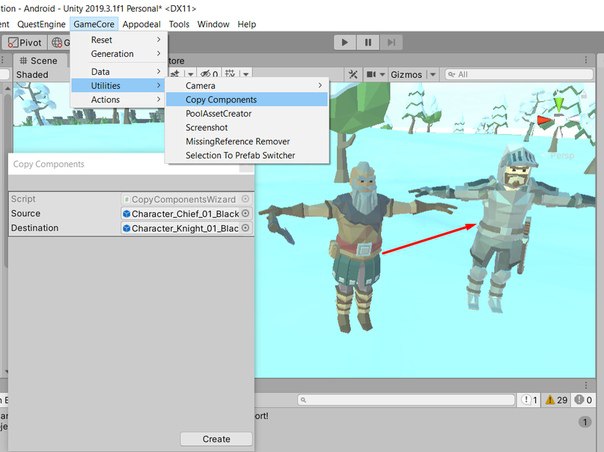Toggle the hidden objects visibility icon
Viewport: 604px width, 452px height.
[x=209, y=74]
